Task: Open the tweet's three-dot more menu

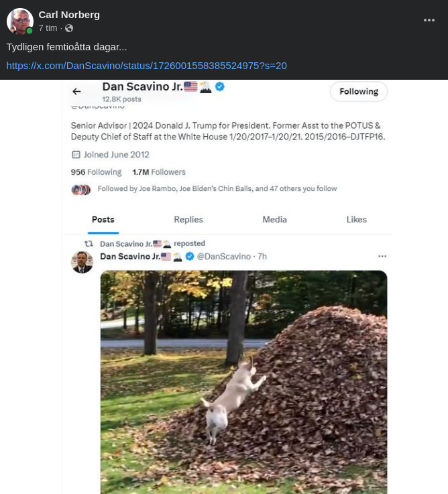Action: point(382,256)
